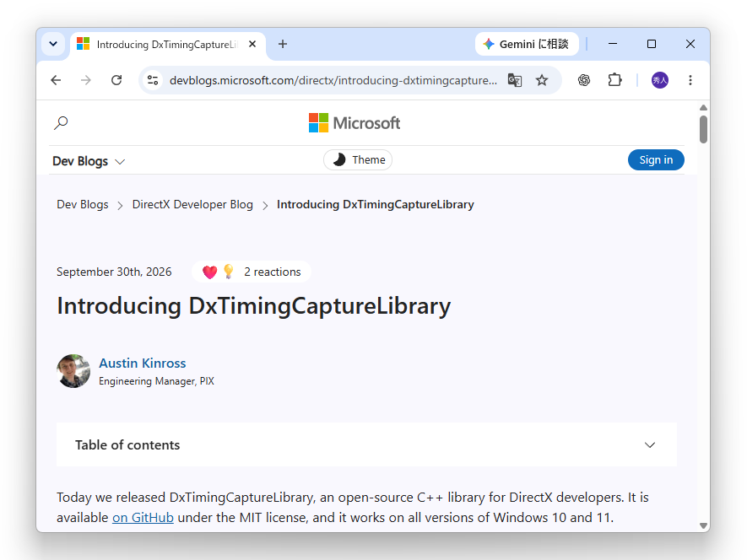Bookmark this page with star icon
Screen dimensions: 747x560
pyautogui.click(x=542, y=80)
